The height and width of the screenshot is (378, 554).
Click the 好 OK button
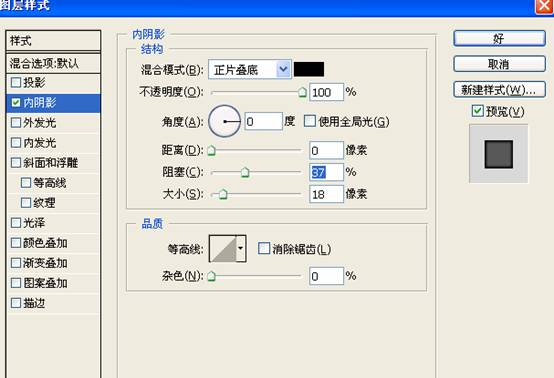(x=499, y=38)
